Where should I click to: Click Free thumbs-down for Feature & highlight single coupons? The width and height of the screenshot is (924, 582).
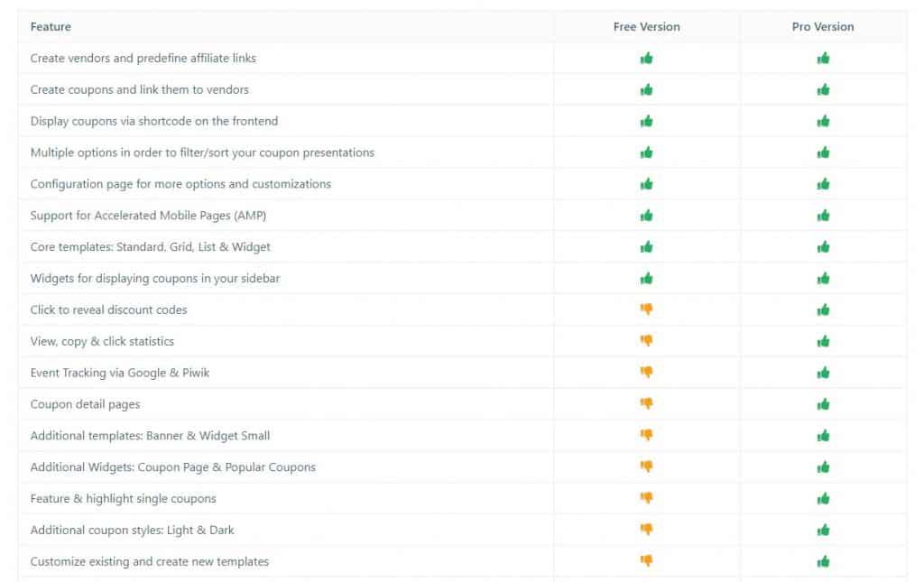coord(646,498)
